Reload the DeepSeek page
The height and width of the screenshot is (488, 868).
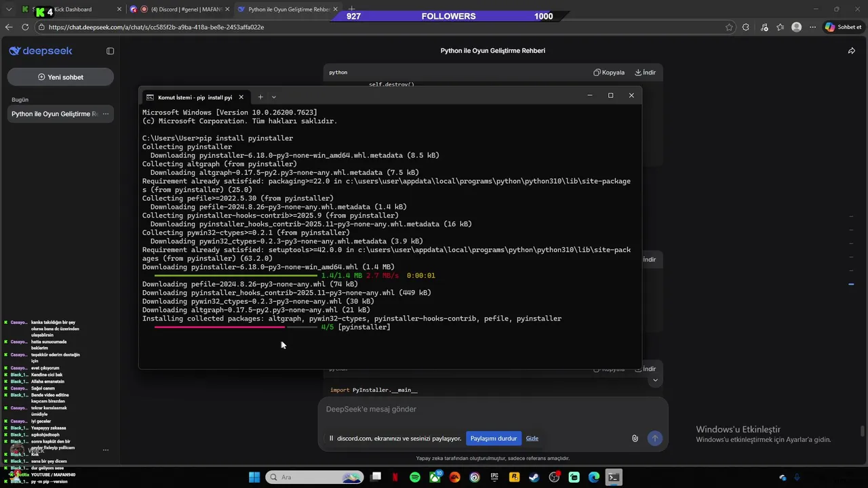25,27
